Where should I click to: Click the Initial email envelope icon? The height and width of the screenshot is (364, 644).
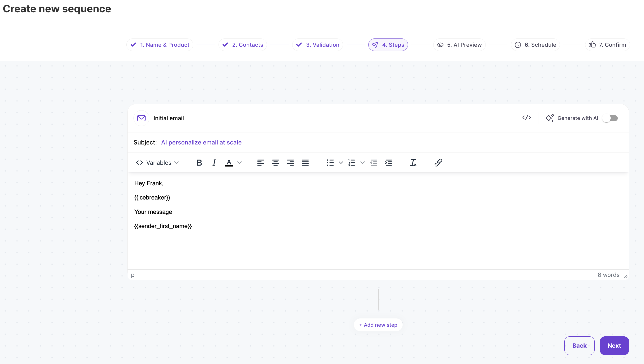tap(141, 118)
